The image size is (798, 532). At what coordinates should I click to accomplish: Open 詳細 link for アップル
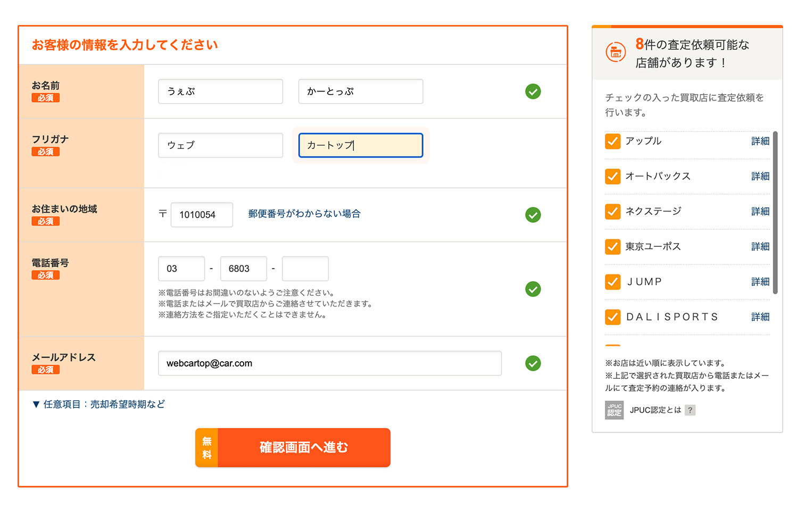click(x=760, y=141)
